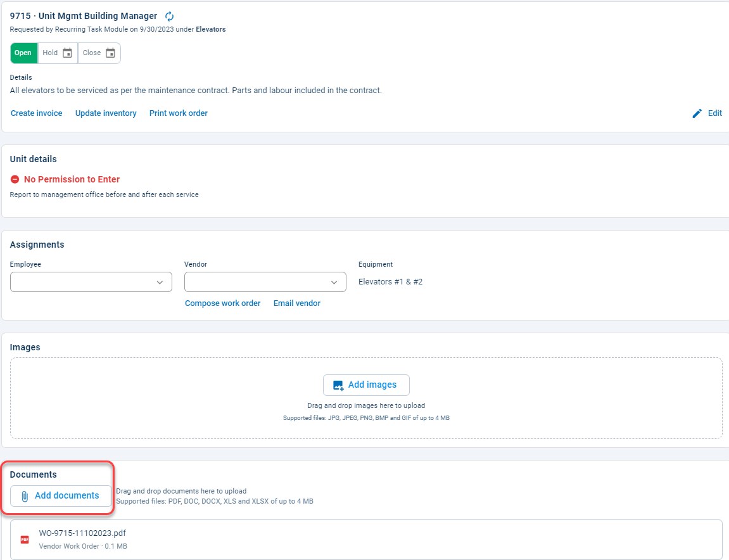Open the Employee dropdown

91,283
